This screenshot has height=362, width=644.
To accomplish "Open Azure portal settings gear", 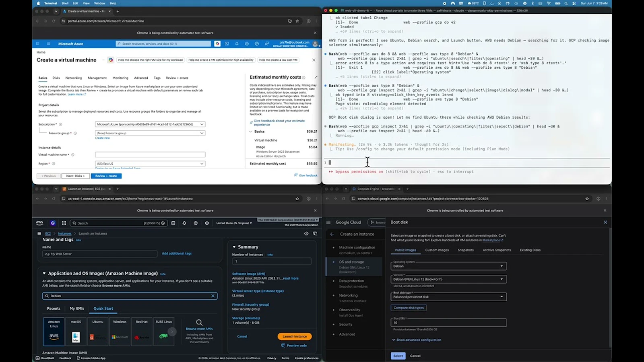I will pos(247,43).
